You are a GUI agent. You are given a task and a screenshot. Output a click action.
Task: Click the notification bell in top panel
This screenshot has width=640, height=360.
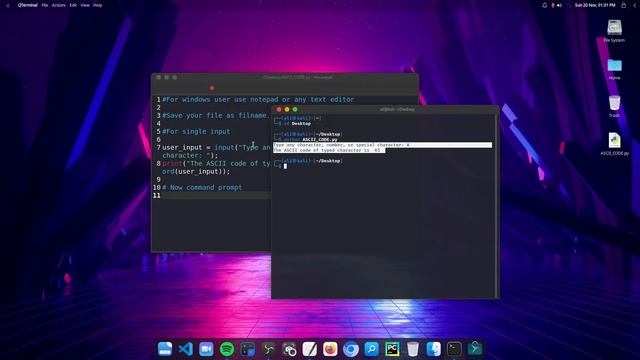(x=544, y=5)
